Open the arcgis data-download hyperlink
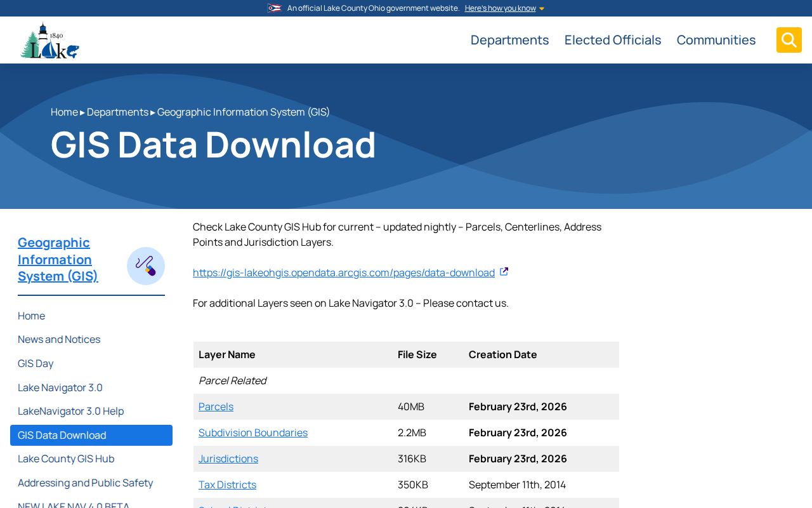 (x=344, y=272)
